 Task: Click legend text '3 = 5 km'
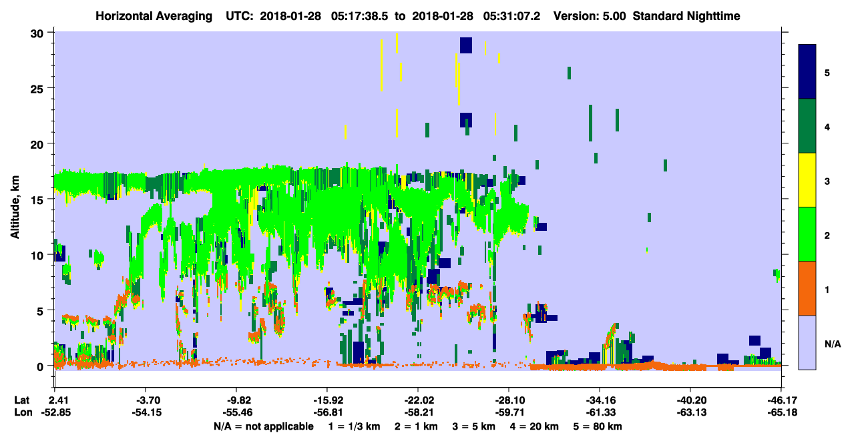coord(475,426)
